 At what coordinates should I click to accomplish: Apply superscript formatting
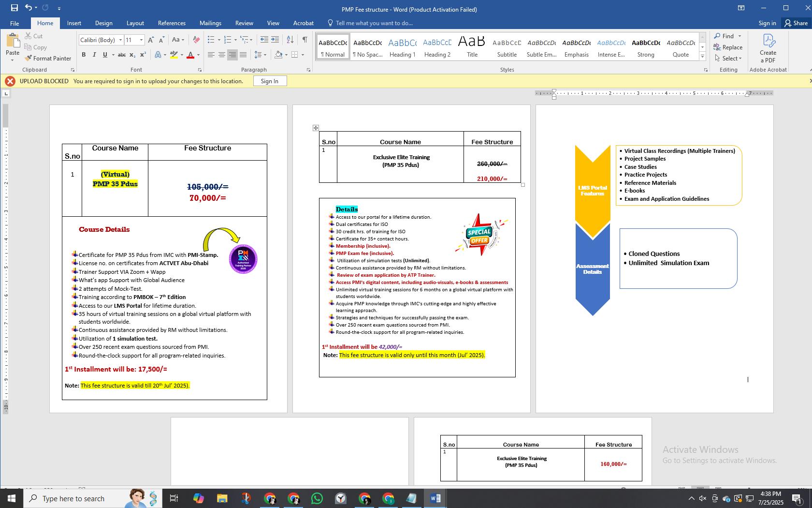coord(143,55)
